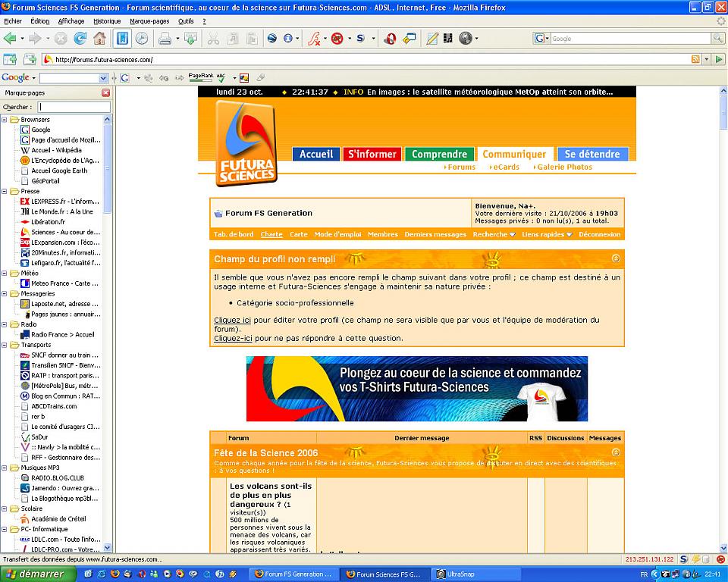The image size is (728, 582).
Task: Click the blue info circle toolbar icon
Action: [288, 39]
